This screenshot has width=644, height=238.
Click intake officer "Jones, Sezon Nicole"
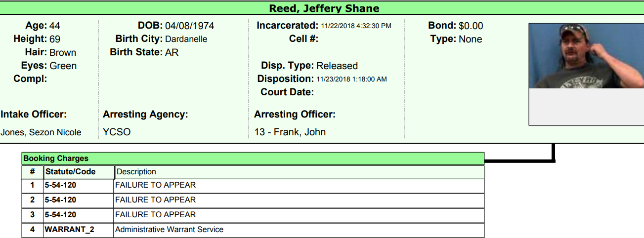tap(41, 132)
